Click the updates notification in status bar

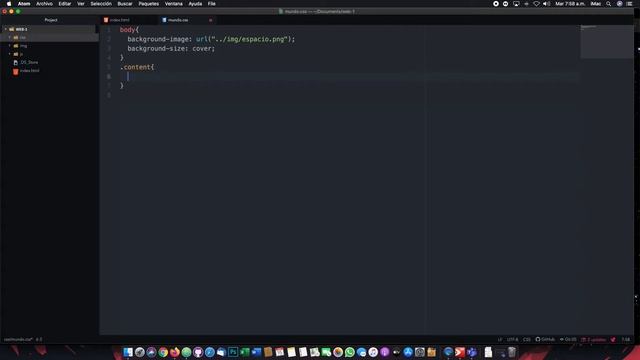(593, 340)
